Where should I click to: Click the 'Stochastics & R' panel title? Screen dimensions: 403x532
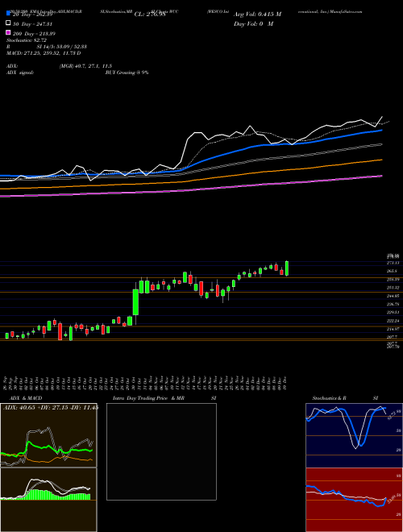[x=330, y=398]
